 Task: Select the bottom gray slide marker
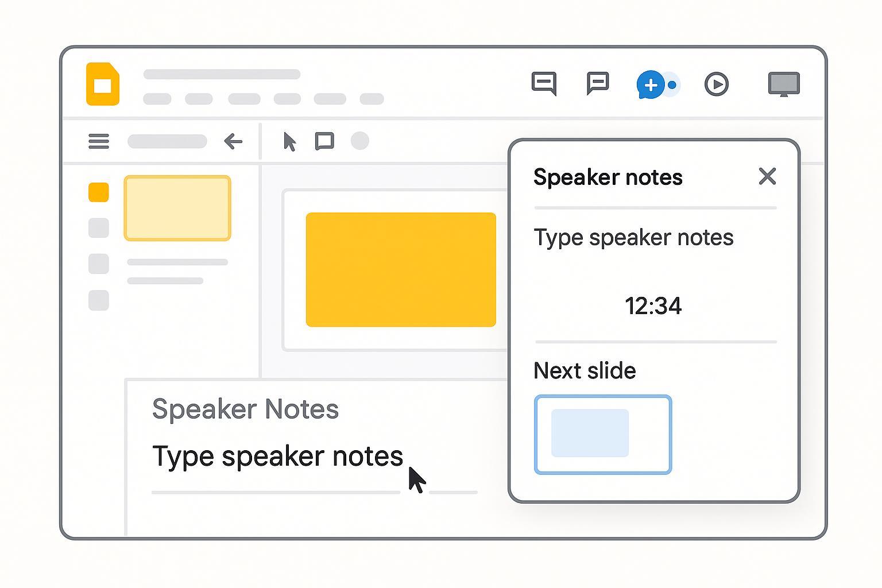click(99, 300)
